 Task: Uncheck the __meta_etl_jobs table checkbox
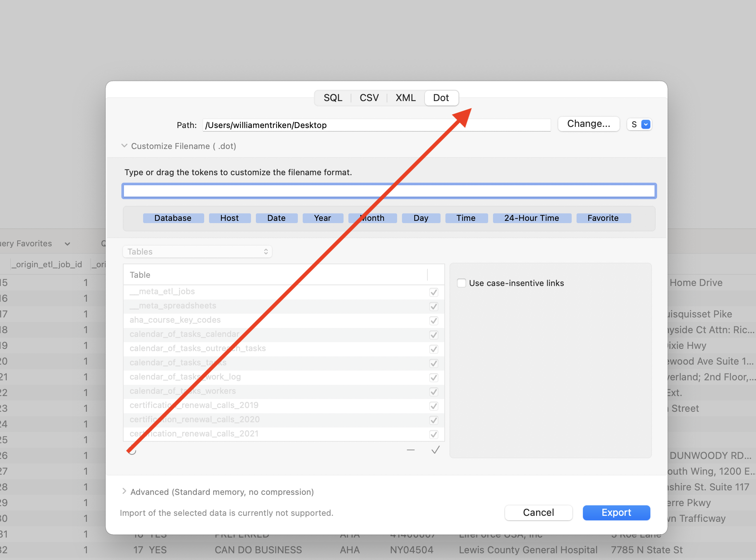click(x=434, y=292)
